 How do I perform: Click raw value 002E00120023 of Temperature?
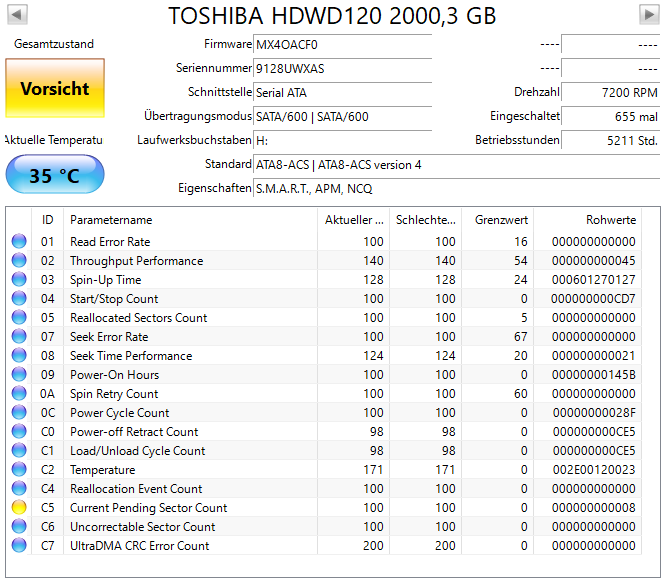[594, 470]
